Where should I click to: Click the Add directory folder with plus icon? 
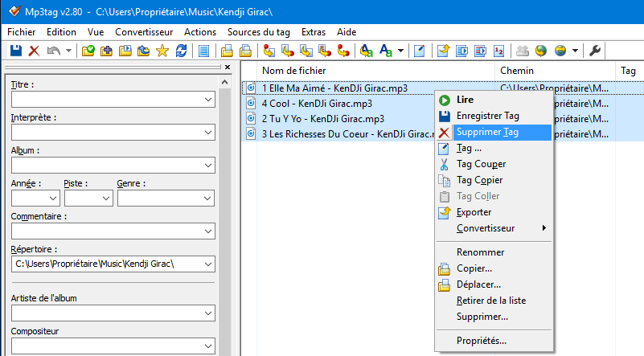(106, 51)
